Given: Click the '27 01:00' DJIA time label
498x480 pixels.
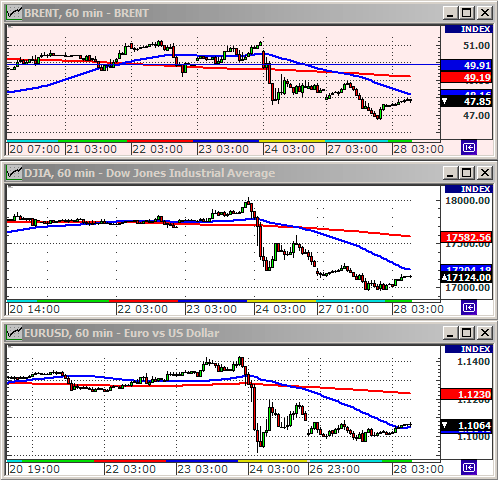Looking at the screenshot, I should click(344, 309).
